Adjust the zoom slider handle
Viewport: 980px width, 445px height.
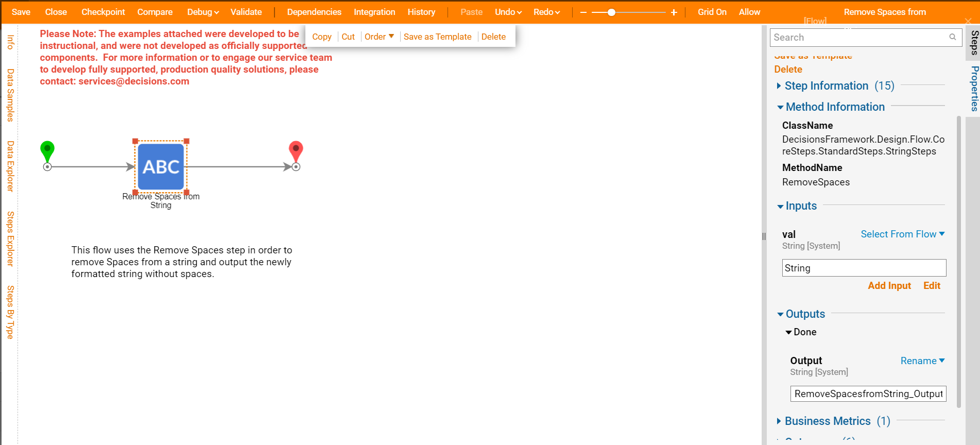pyautogui.click(x=611, y=12)
